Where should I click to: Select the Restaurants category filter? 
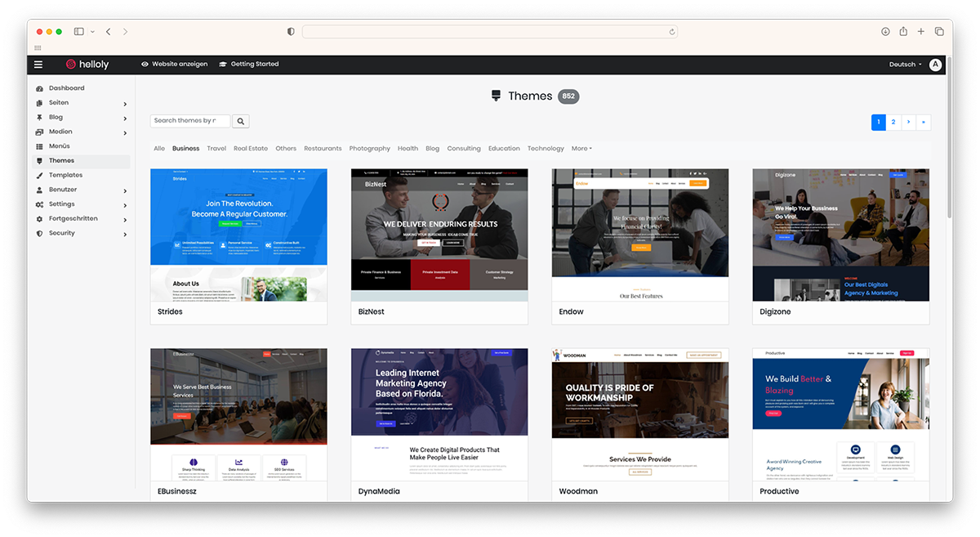323,149
